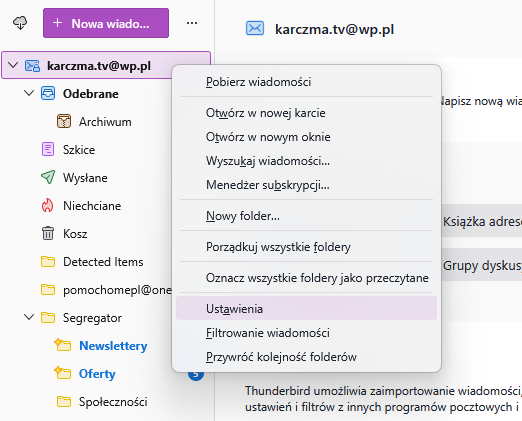Click the Archiwum box icon
522x421 pixels.
click(x=64, y=121)
